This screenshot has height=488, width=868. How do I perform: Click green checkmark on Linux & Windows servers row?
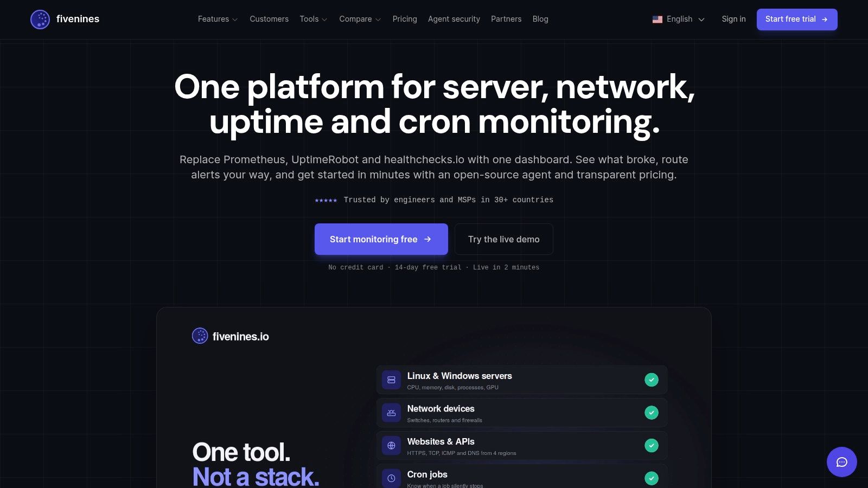pos(652,380)
